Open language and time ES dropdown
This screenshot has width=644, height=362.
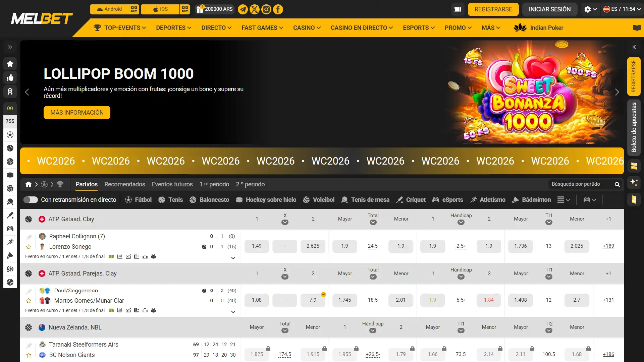pyautogui.click(x=622, y=9)
